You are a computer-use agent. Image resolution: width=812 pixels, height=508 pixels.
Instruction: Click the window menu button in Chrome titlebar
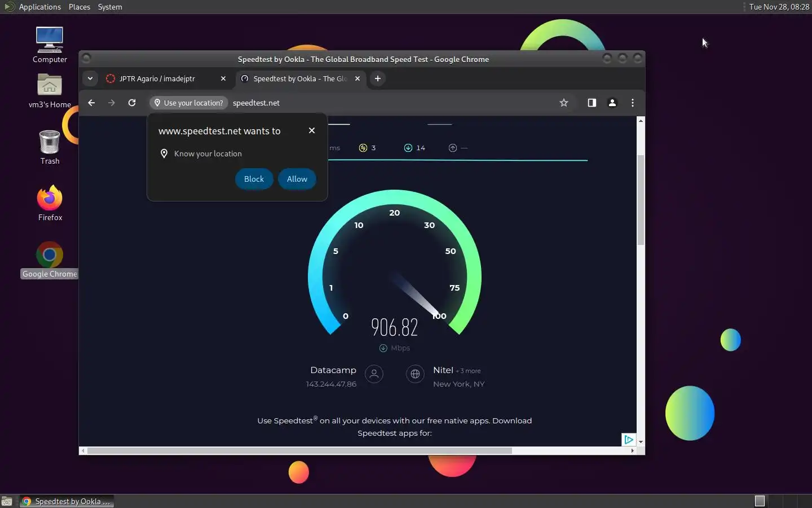[x=86, y=58]
